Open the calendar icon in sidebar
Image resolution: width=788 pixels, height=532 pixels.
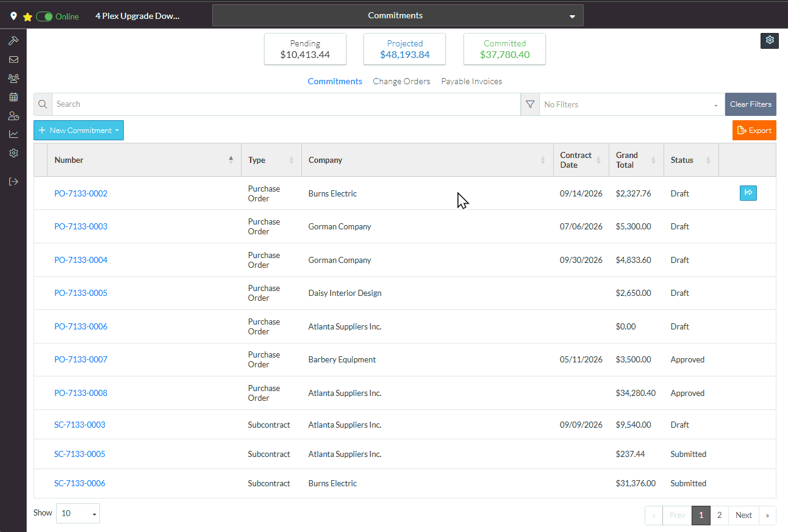tap(13, 97)
